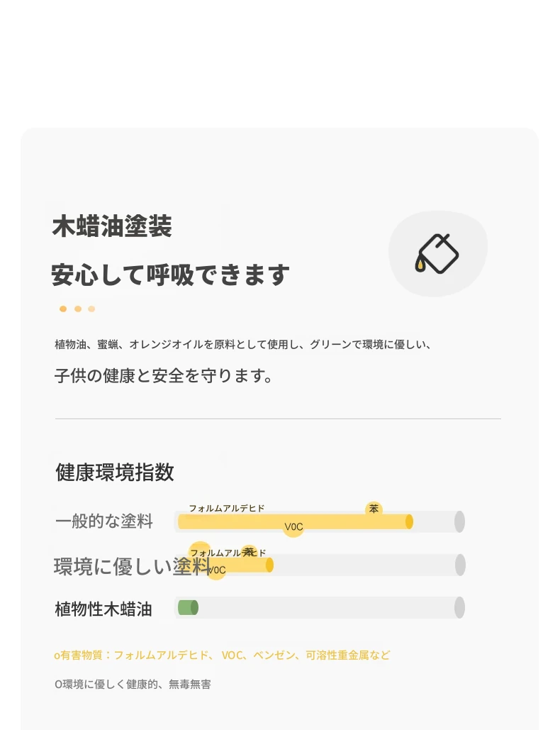Click the paint bucket icon
This screenshot has width=560, height=730.
click(437, 254)
